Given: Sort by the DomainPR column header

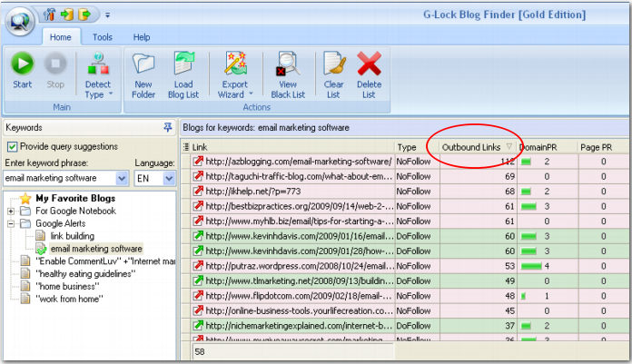Looking at the screenshot, I should point(548,147).
